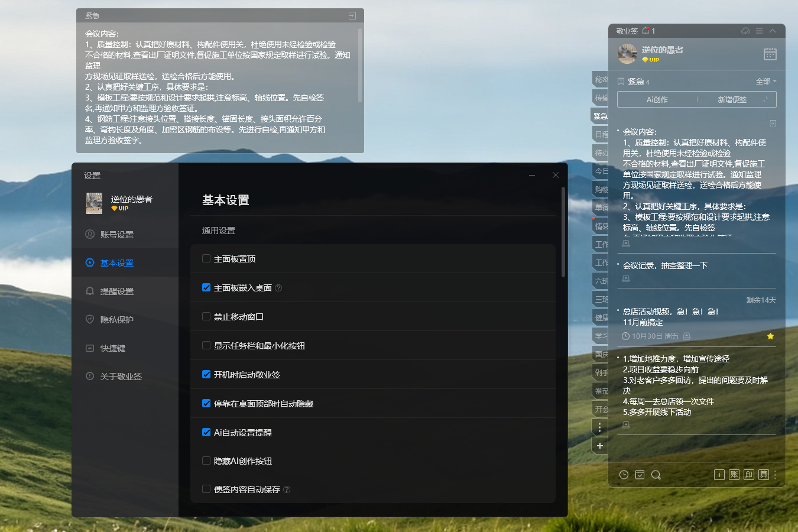Click the 新增便签 button

point(732,100)
